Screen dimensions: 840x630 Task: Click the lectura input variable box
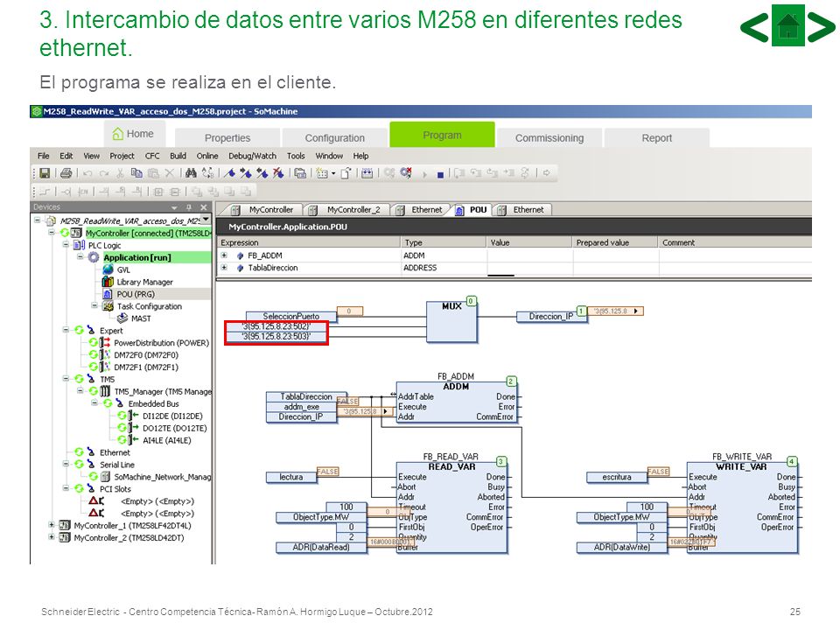point(290,477)
